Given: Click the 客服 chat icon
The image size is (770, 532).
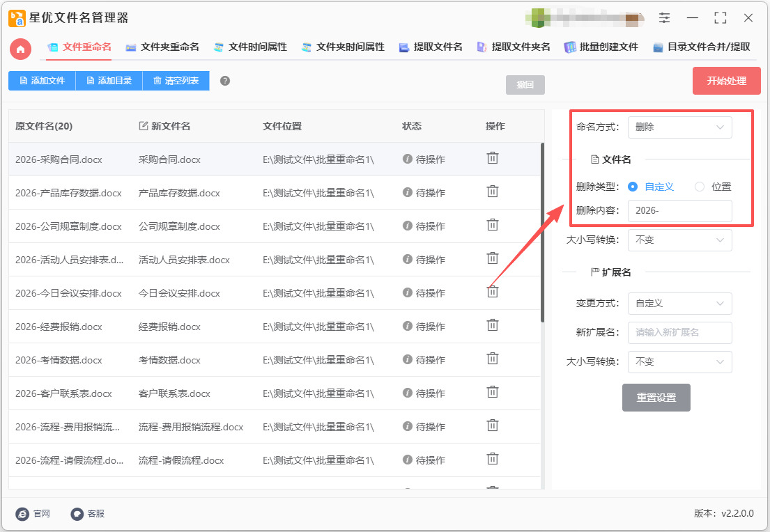Looking at the screenshot, I should [x=77, y=514].
